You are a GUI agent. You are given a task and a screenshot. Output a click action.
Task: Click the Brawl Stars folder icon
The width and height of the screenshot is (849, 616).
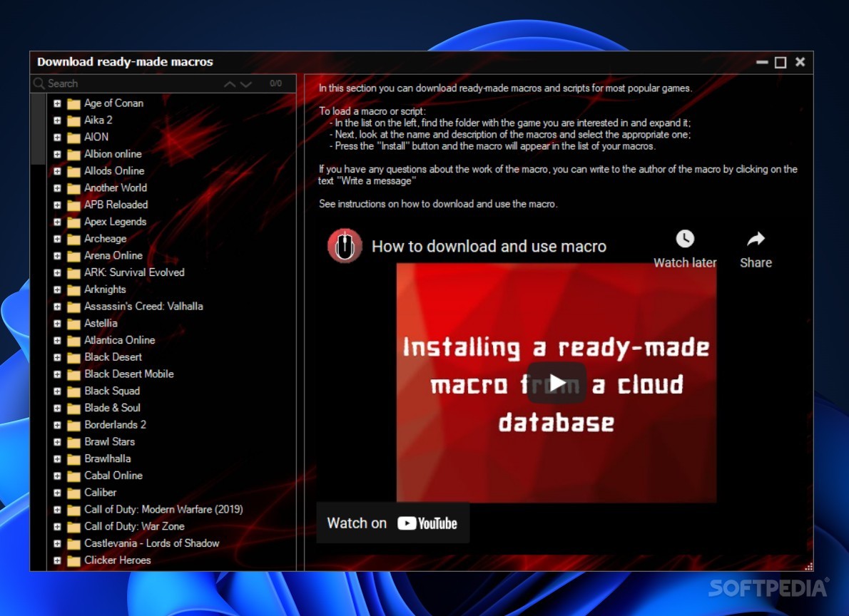coord(73,442)
